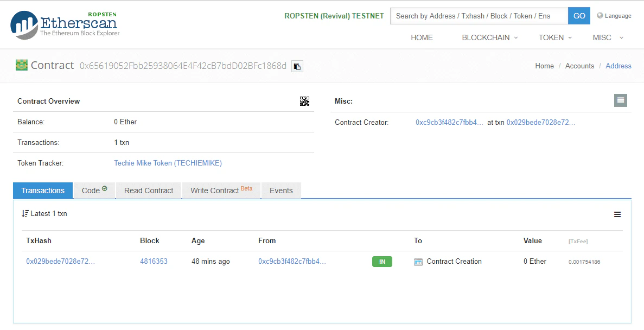Click the 0 Ether balance value

coord(125,122)
